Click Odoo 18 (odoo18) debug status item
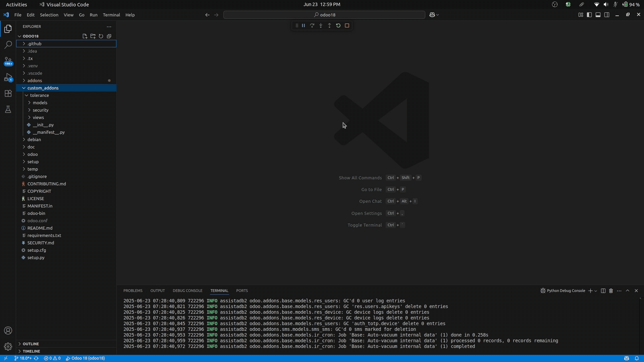 click(x=85, y=358)
